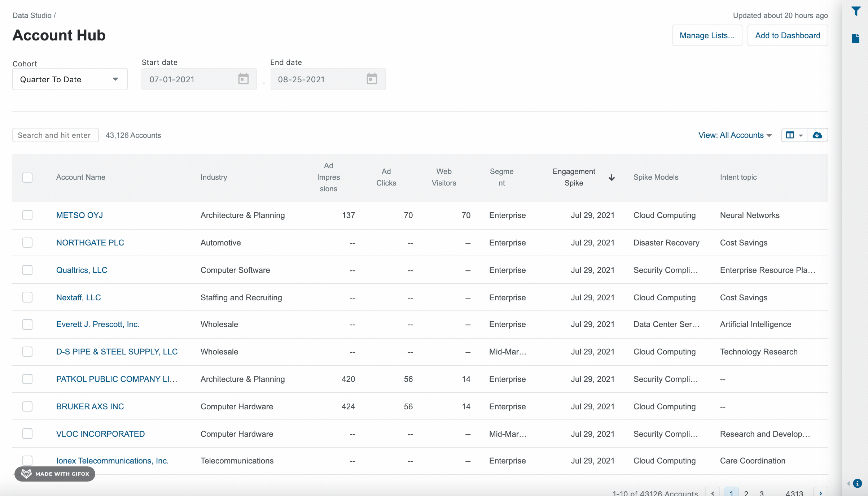Open METSO OYJ account link
Viewport: 868px width, 496px height.
click(79, 215)
